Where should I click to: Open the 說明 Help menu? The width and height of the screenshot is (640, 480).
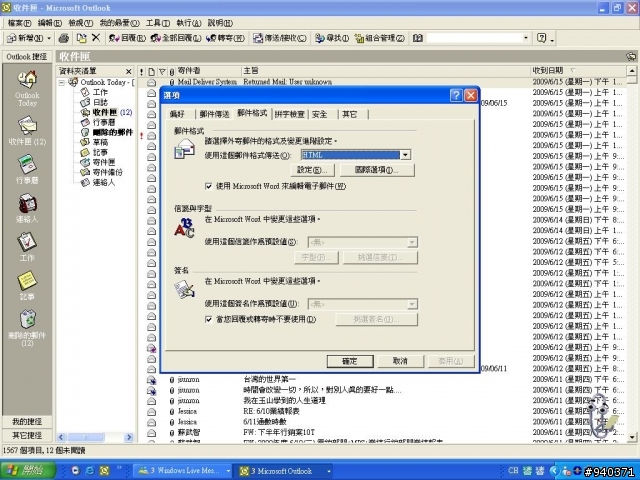(x=220, y=23)
